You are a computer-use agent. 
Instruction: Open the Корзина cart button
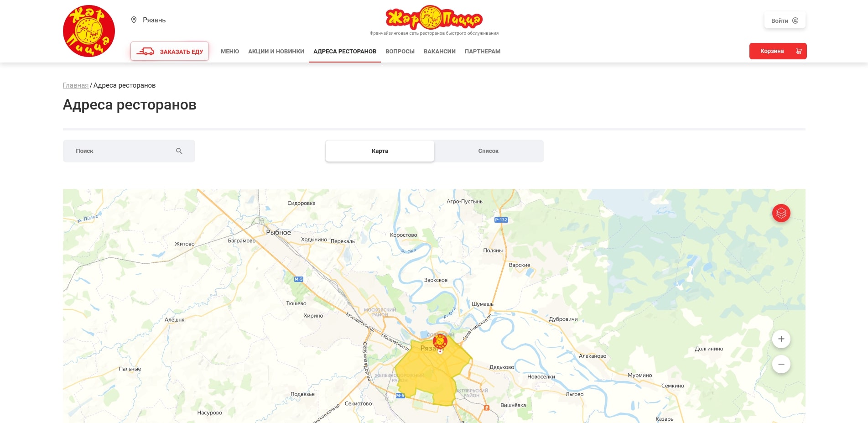coord(778,51)
